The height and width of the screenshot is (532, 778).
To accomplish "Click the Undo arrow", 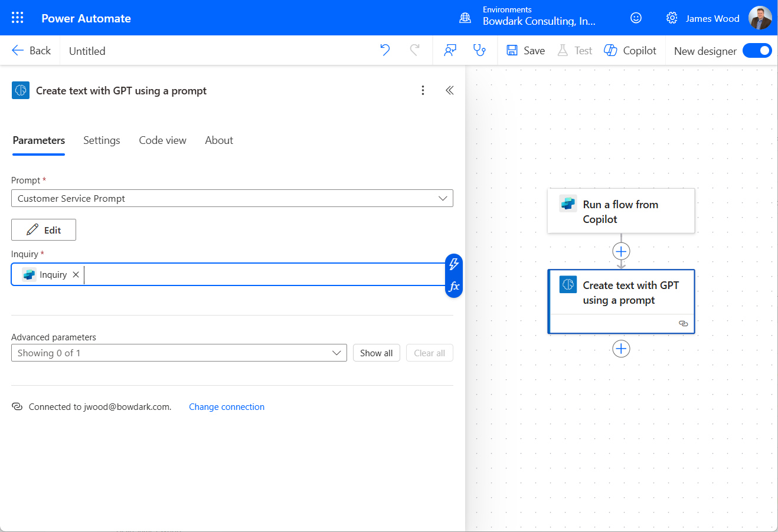I will pos(385,51).
